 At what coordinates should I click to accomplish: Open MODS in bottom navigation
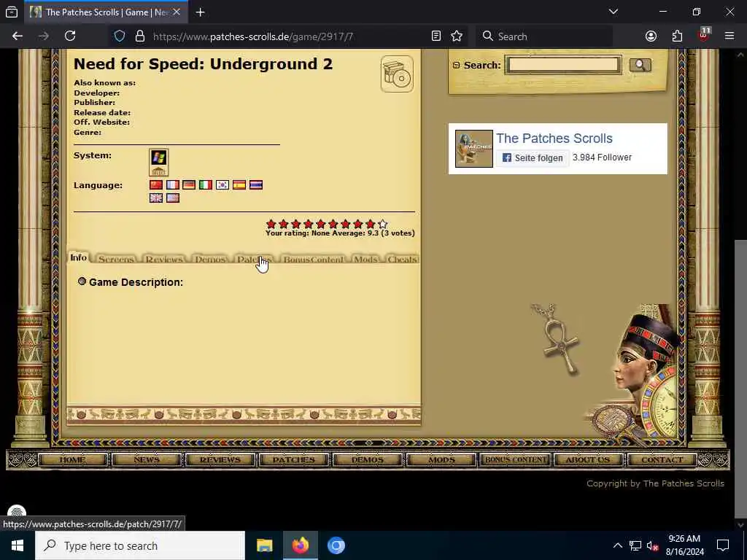click(x=441, y=459)
